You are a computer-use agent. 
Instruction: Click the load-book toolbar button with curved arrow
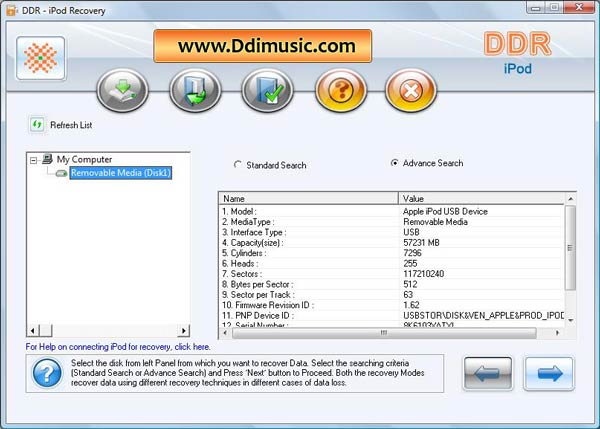click(x=195, y=90)
